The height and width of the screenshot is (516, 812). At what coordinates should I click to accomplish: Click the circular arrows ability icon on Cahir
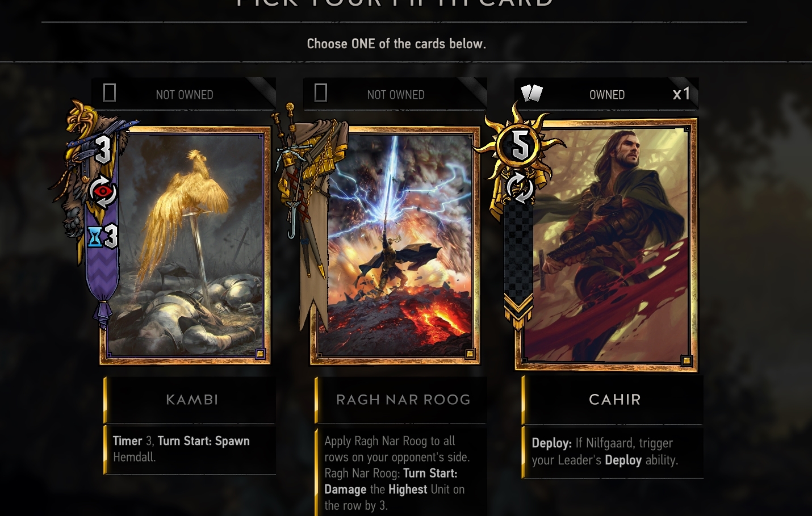tap(520, 188)
